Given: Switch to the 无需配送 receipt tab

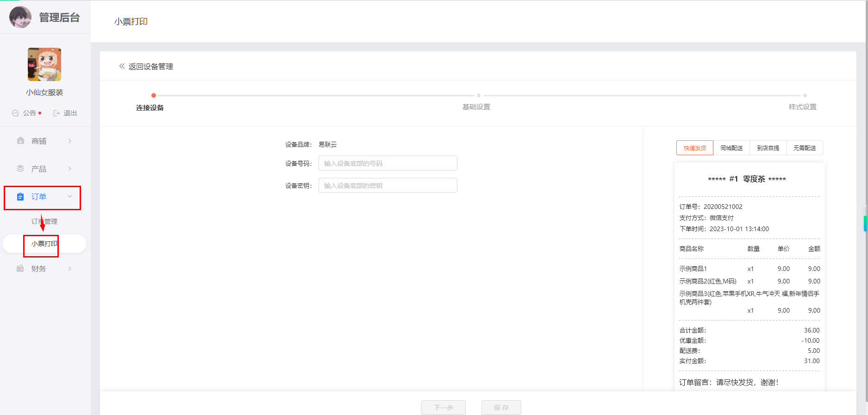Looking at the screenshot, I should 805,148.
